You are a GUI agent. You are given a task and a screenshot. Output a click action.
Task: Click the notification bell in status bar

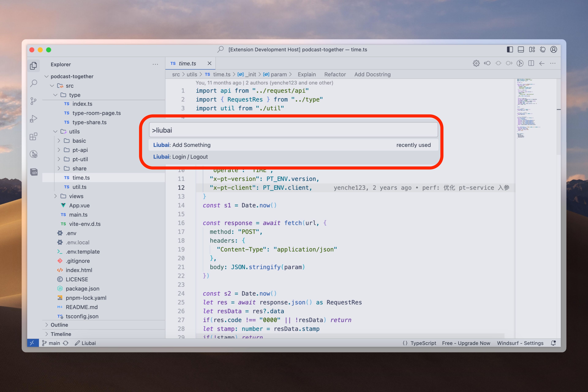click(553, 343)
